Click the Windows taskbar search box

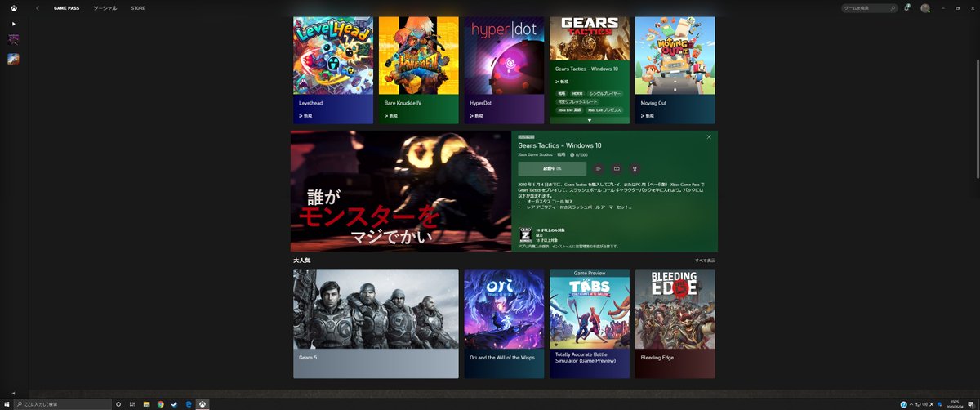click(62, 403)
